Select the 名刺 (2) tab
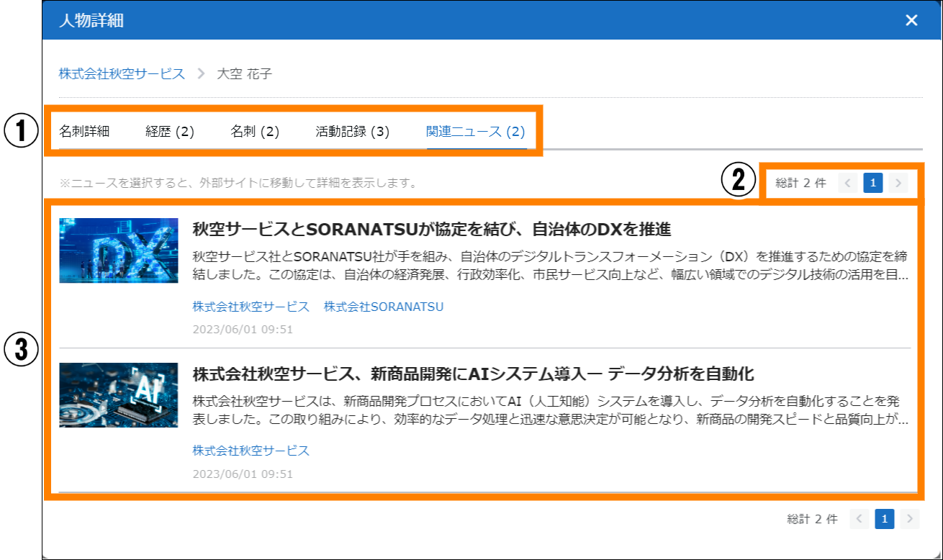Screen dimensions: 943x560 click(255, 132)
